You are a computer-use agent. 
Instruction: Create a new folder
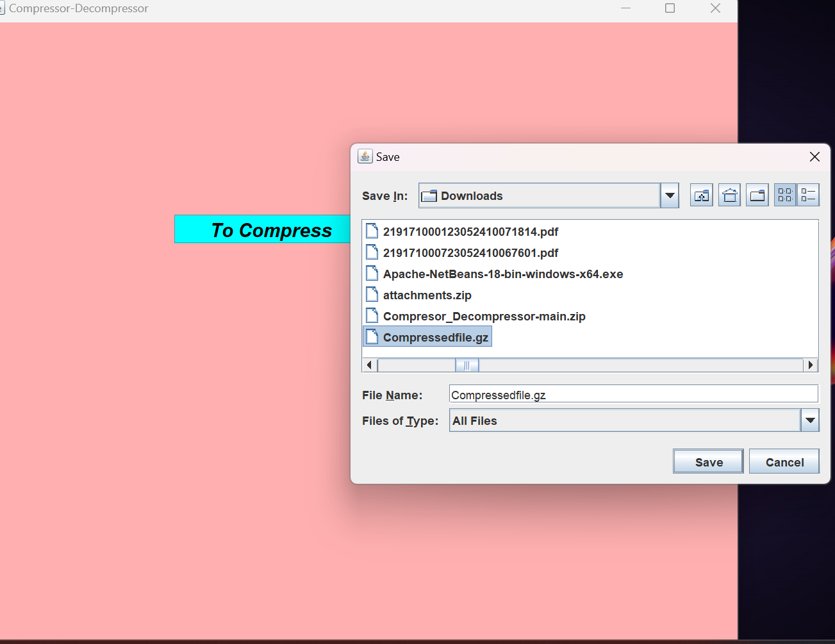757,195
